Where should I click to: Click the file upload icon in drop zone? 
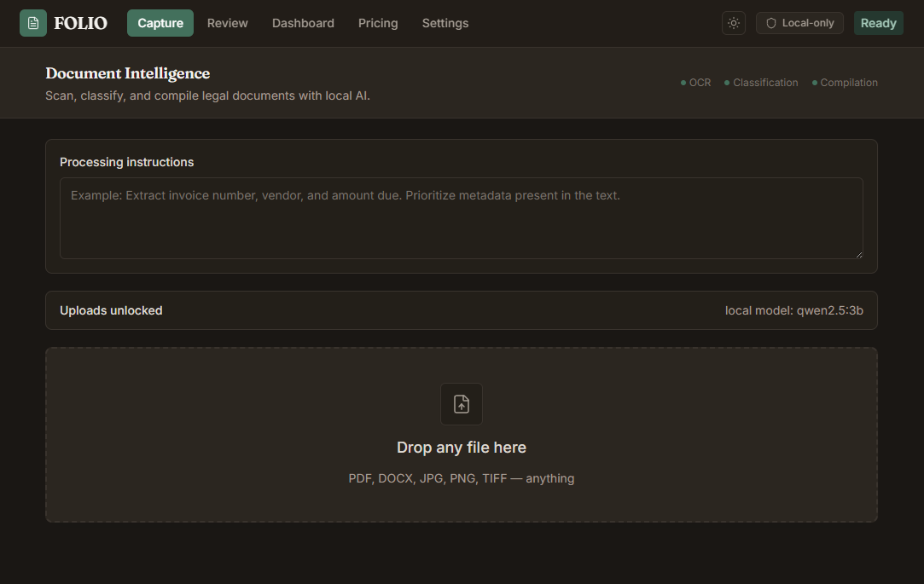[x=462, y=404]
